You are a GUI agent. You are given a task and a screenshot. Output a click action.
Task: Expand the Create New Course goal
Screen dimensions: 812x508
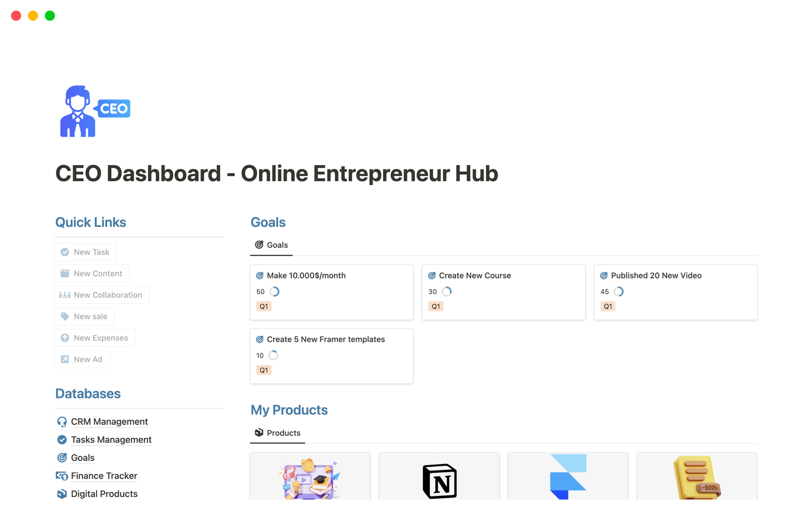click(475, 274)
